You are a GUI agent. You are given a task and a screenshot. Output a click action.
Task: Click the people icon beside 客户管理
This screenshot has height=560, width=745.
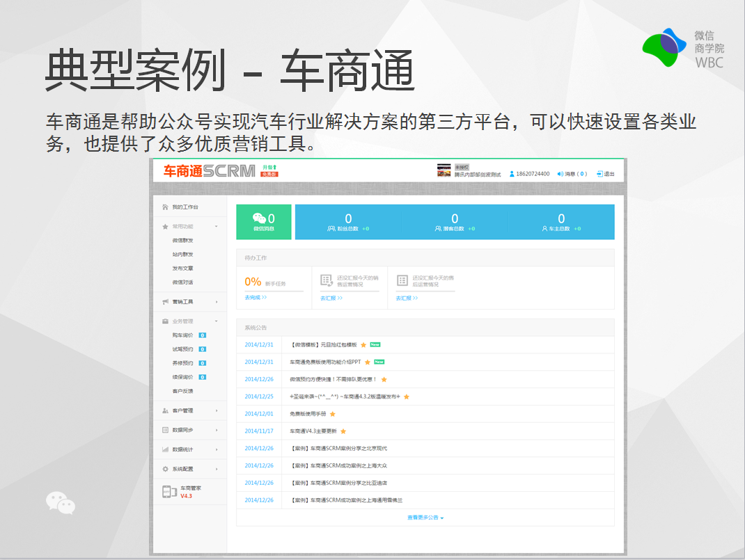pos(165,410)
